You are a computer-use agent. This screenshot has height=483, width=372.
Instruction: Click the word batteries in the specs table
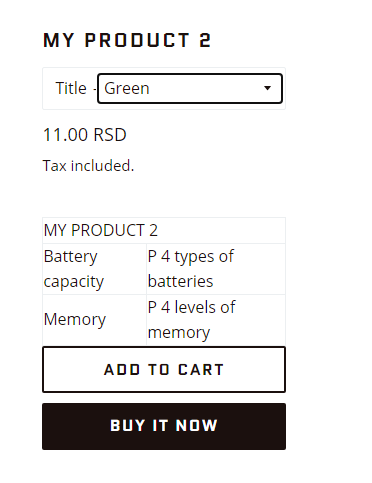coord(180,281)
